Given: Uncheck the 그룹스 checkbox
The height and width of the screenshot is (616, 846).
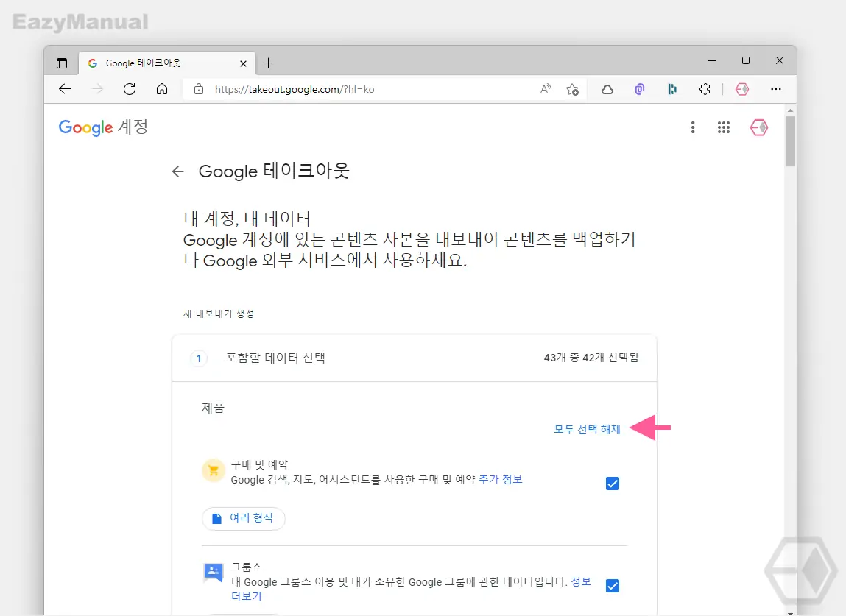Looking at the screenshot, I should click(x=613, y=586).
